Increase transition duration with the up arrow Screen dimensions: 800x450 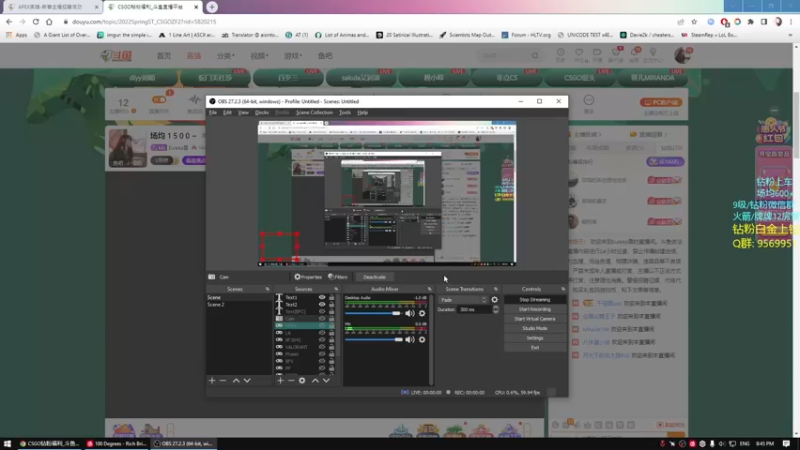(495, 308)
